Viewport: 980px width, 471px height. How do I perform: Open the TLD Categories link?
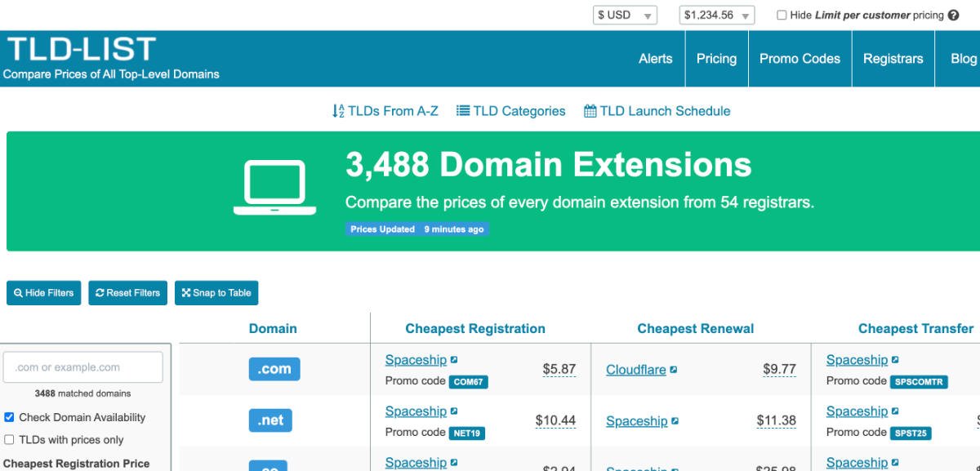click(x=519, y=111)
